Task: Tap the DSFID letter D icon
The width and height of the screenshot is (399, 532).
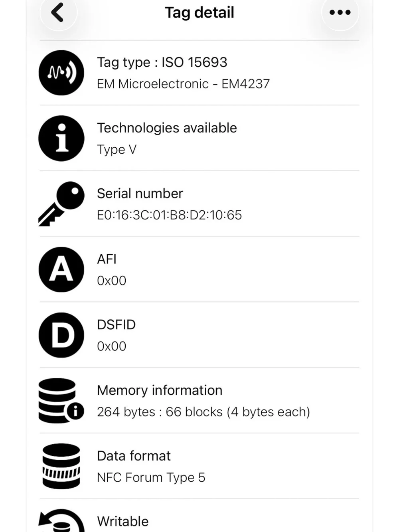Action: coord(61,335)
